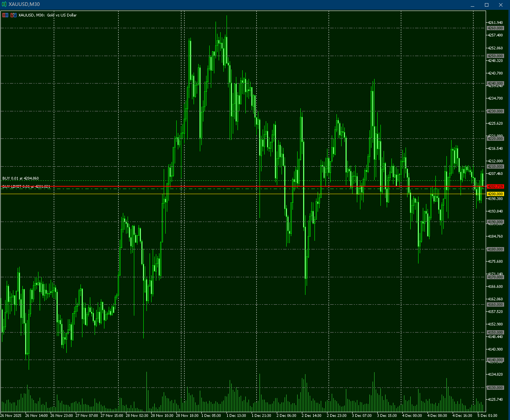Click the grey 4220.000 level label
The width and height of the screenshot is (510, 420).
(495, 139)
